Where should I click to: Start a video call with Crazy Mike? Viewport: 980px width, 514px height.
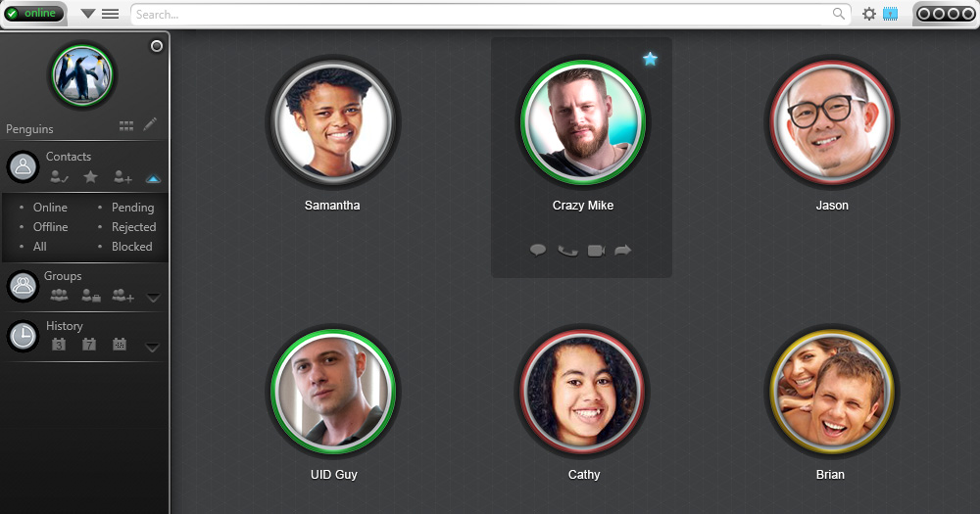pyautogui.click(x=596, y=251)
